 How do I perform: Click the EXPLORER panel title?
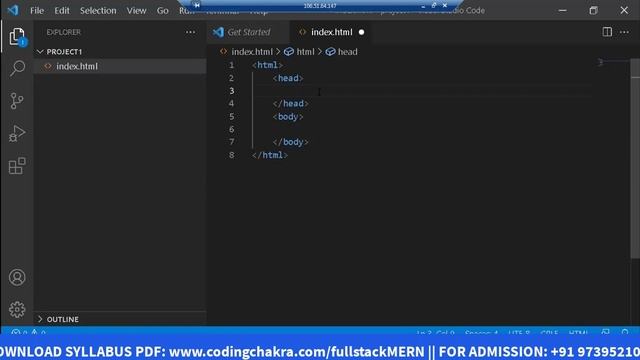(64, 32)
